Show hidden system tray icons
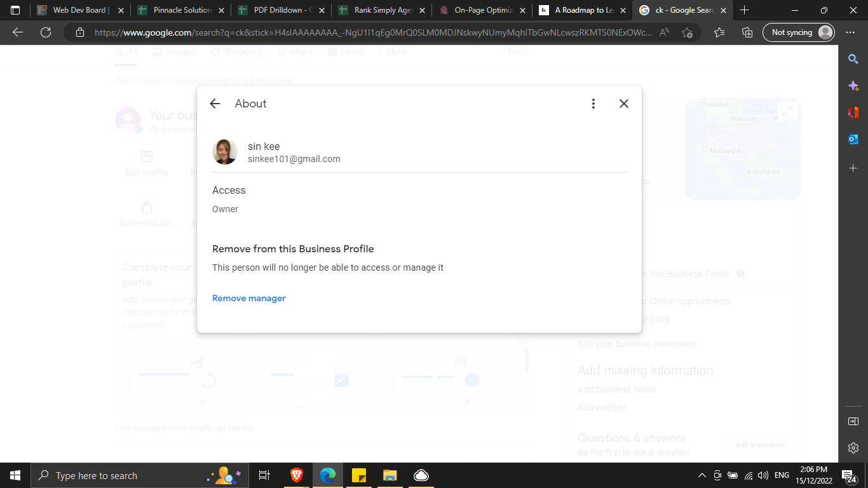This screenshot has width=868, height=488. tap(702, 475)
